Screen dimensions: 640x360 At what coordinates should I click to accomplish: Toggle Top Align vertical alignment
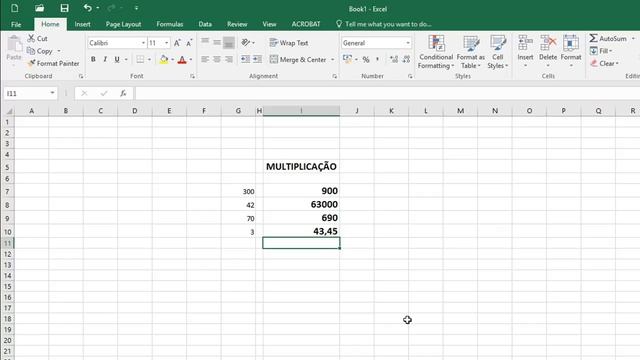205,42
